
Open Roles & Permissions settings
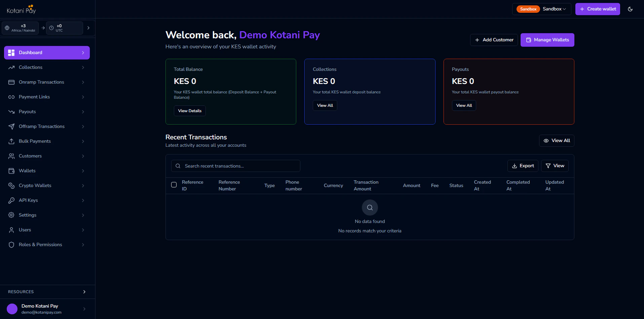(40, 244)
